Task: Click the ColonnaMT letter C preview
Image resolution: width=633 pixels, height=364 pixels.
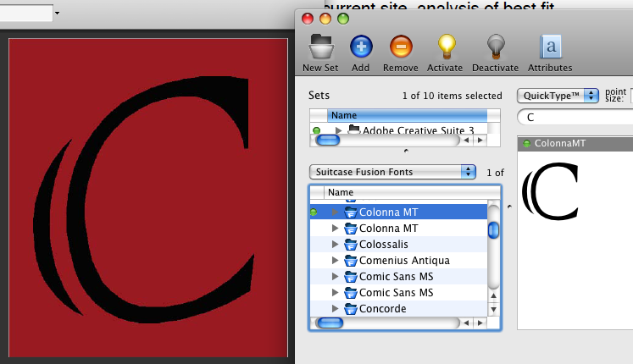Action: 551,191
